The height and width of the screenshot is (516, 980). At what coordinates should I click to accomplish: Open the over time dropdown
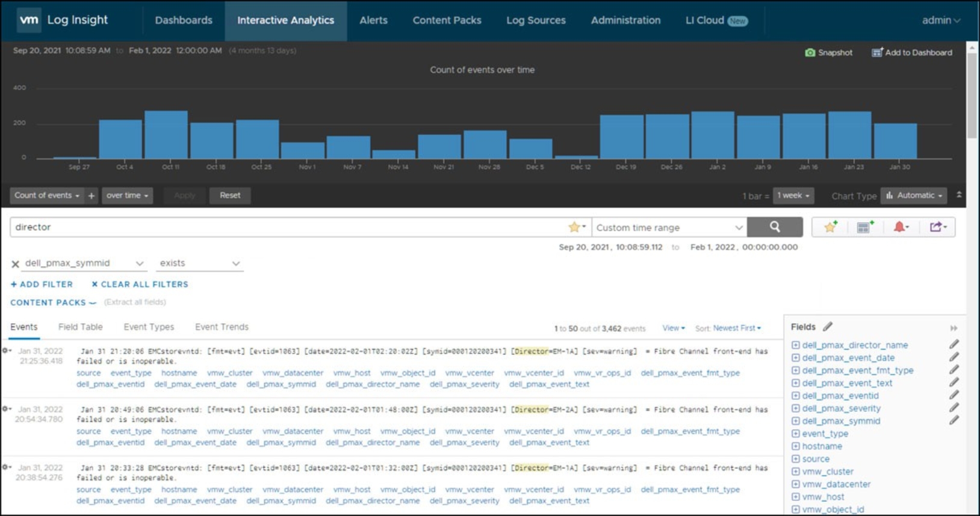point(127,196)
